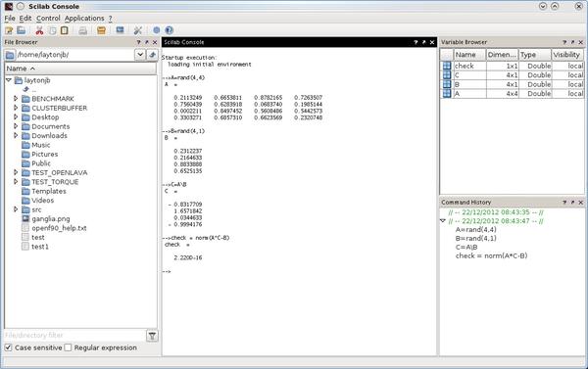Image resolution: width=588 pixels, height=369 pixels.
Task: Sort variables by Visibility header
Action: [x=567, y=55]
